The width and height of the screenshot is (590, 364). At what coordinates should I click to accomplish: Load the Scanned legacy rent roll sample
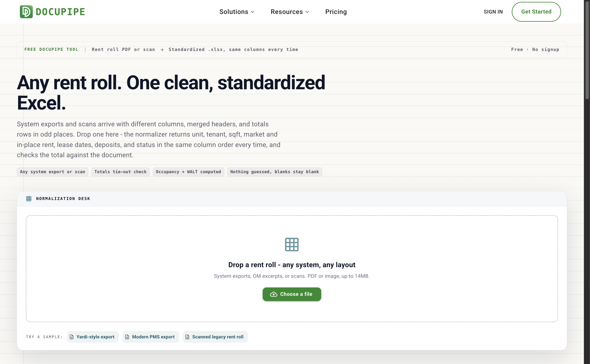[x=215, y=337]
